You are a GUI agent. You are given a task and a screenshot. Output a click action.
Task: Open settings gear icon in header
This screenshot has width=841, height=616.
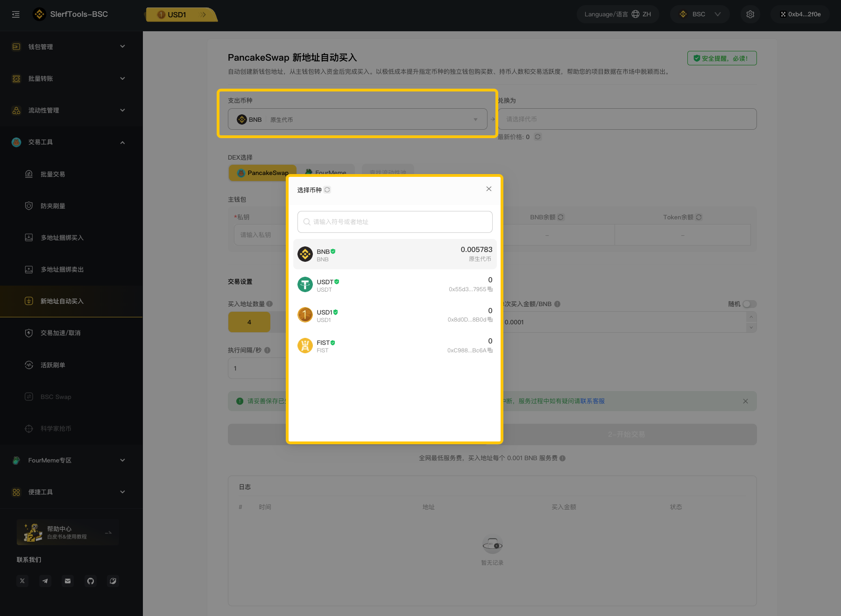750,14
